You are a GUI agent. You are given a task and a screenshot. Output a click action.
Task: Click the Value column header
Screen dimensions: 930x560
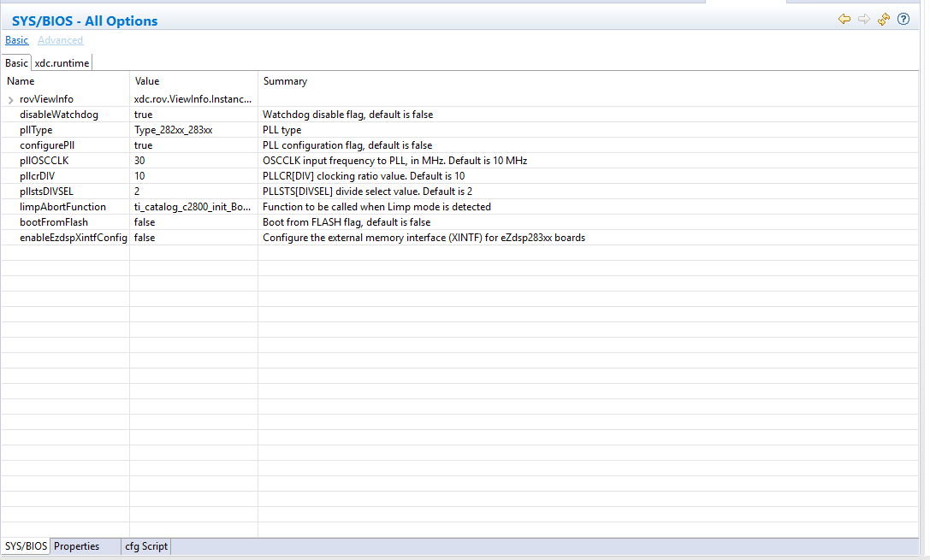point(193,81)
